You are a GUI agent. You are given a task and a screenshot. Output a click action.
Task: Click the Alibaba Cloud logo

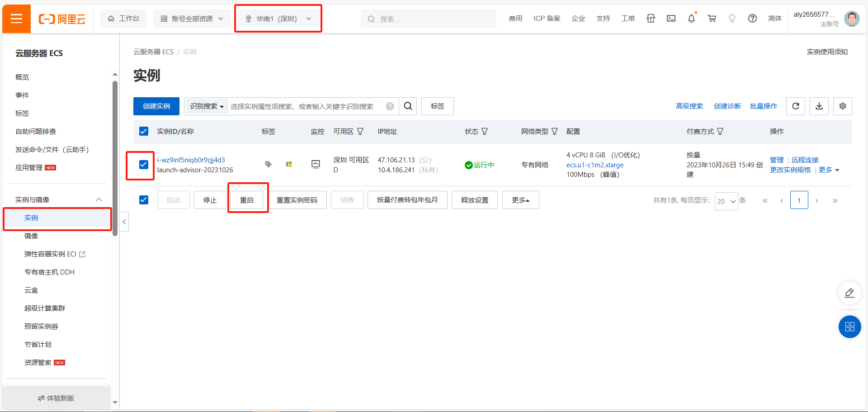click(62, 19)
